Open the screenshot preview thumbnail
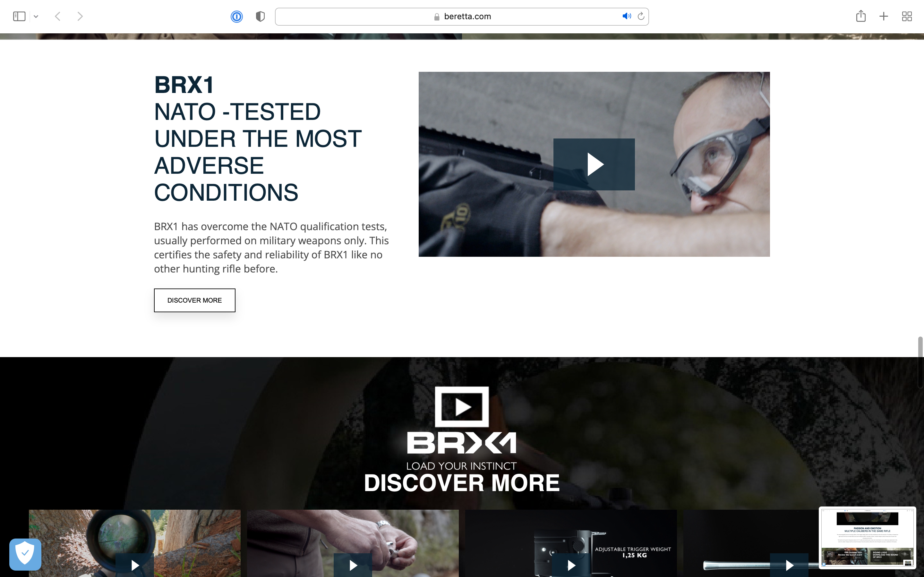 point(867,538)
